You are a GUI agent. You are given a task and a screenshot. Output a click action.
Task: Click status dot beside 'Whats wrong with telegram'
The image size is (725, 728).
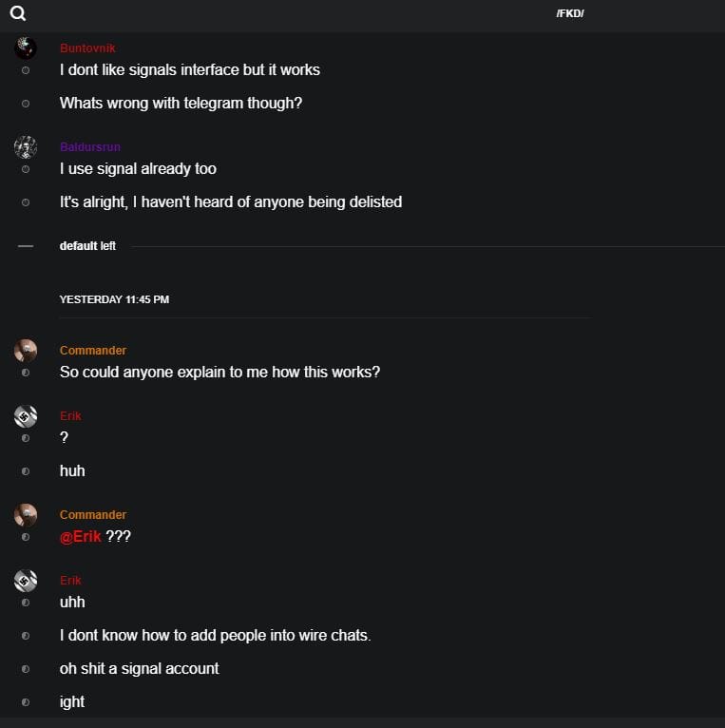(26, 104)
